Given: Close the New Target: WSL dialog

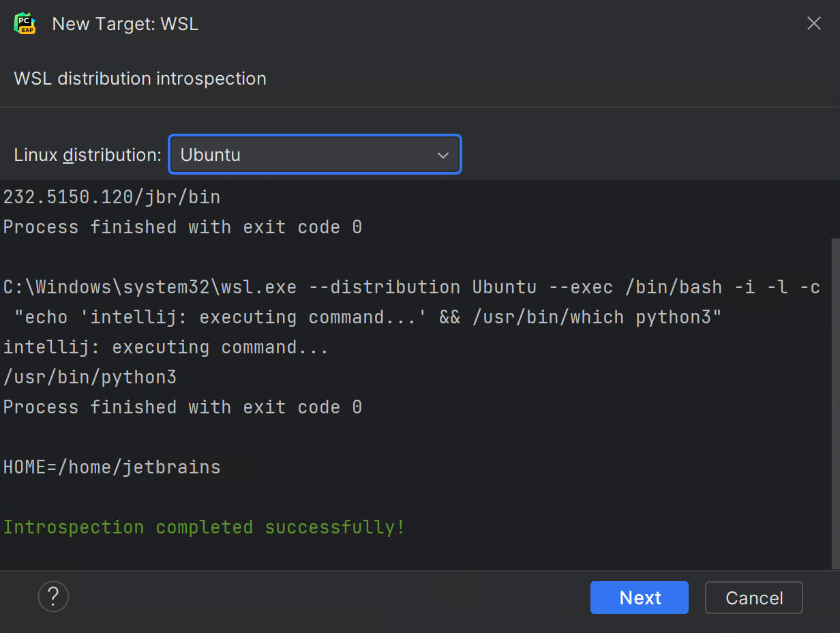Looking at the screenshot, I should coord(814,23).
